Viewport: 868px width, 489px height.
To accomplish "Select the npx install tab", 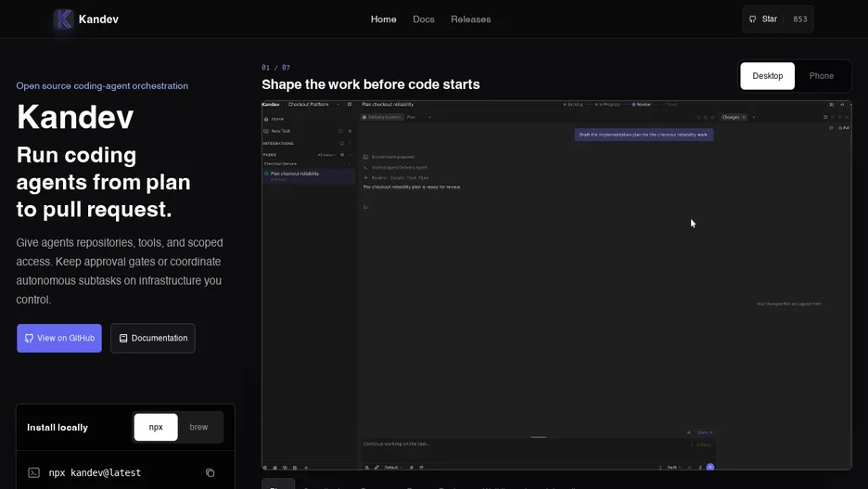I will [x=156, y=427].
